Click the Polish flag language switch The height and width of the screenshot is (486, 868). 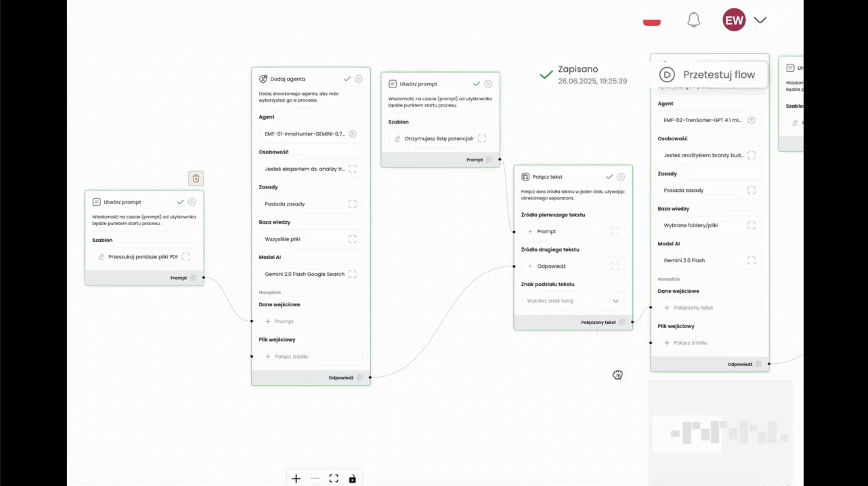click(x=652, y=20)
